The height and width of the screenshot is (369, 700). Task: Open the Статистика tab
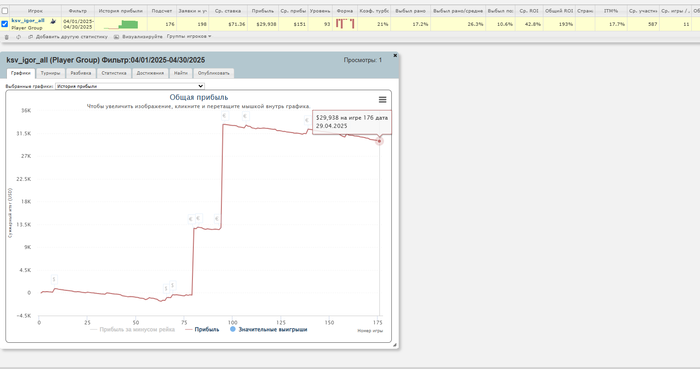coord(114,73)
